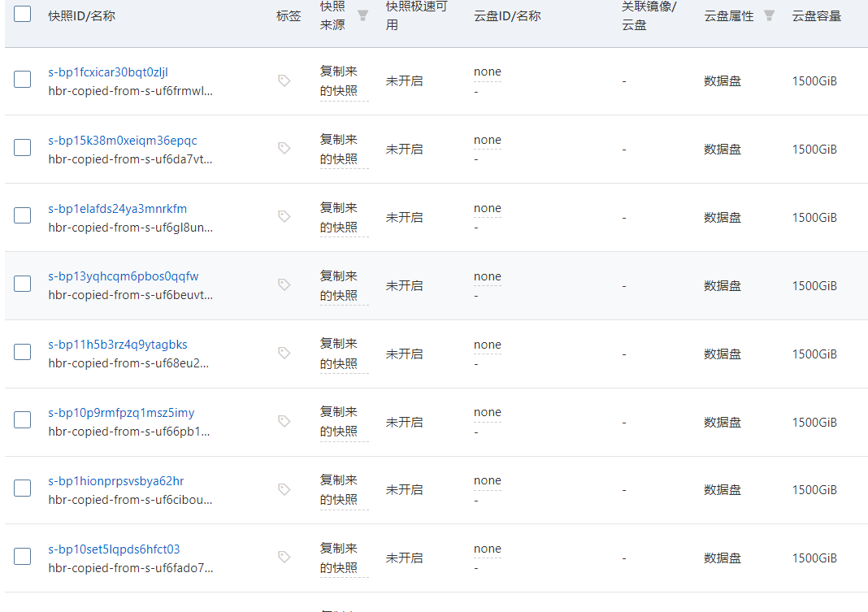Click disk ID none in s-bp13yqhcqm6pbos0qqfw row
The width and height of the screenshot is (868, 612).
coord(487,276)
